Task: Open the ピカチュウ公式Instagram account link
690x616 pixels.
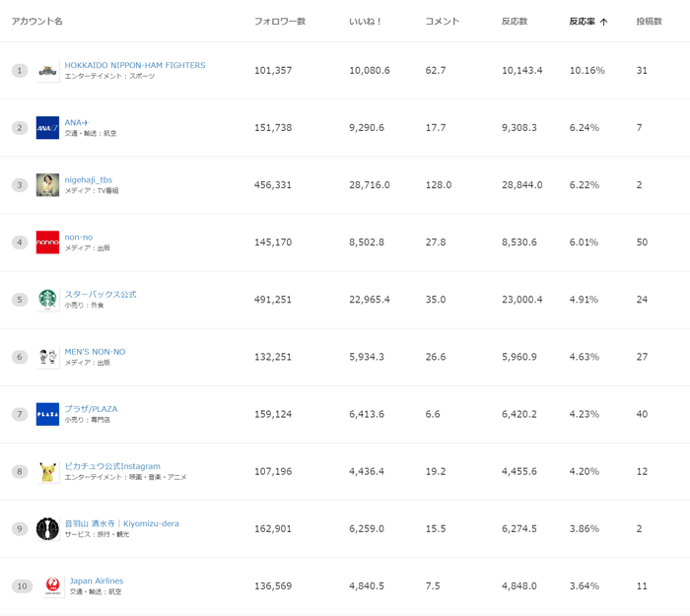Action: pyautogui.click(x=112, y=466)
